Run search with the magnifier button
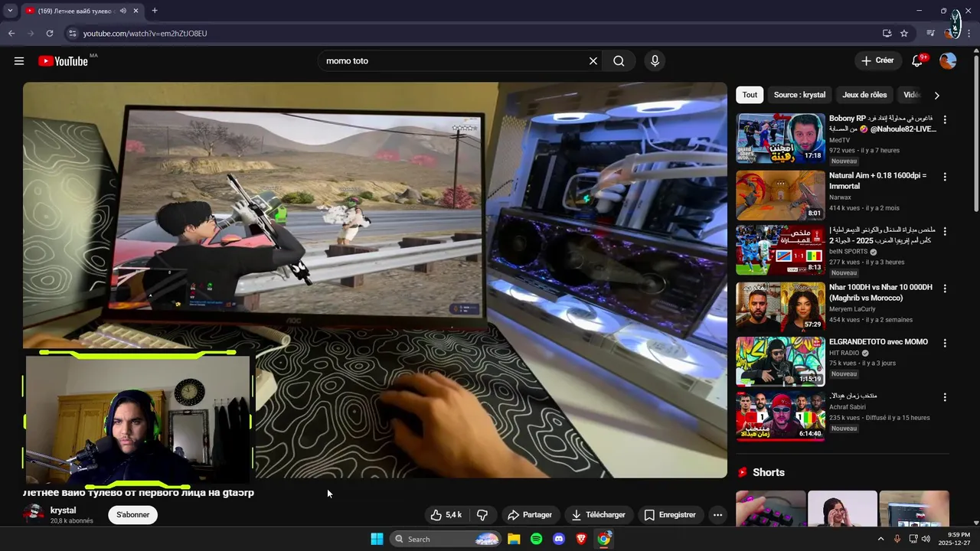Viewport: 980px width, 551px height. click(619, 61)
